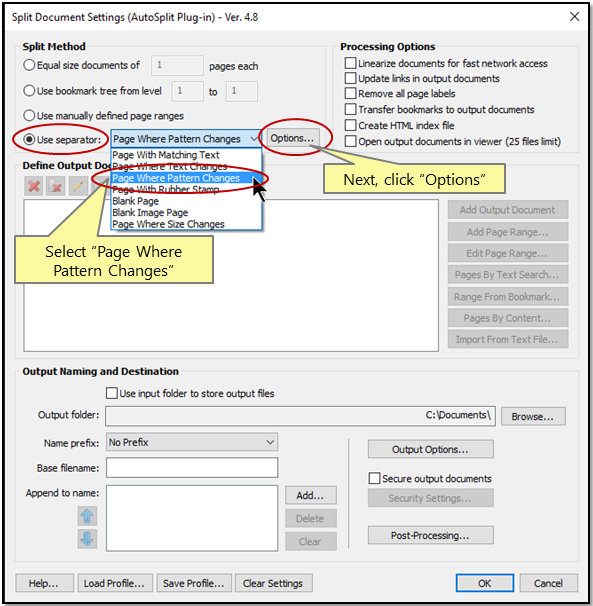Click Save Profile button

[x=194, y=583]
